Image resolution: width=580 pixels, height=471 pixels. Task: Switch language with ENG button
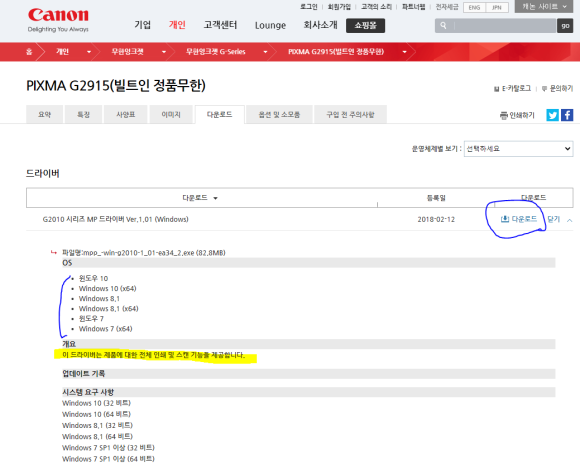pyautogui.click(x=474, y=7)
